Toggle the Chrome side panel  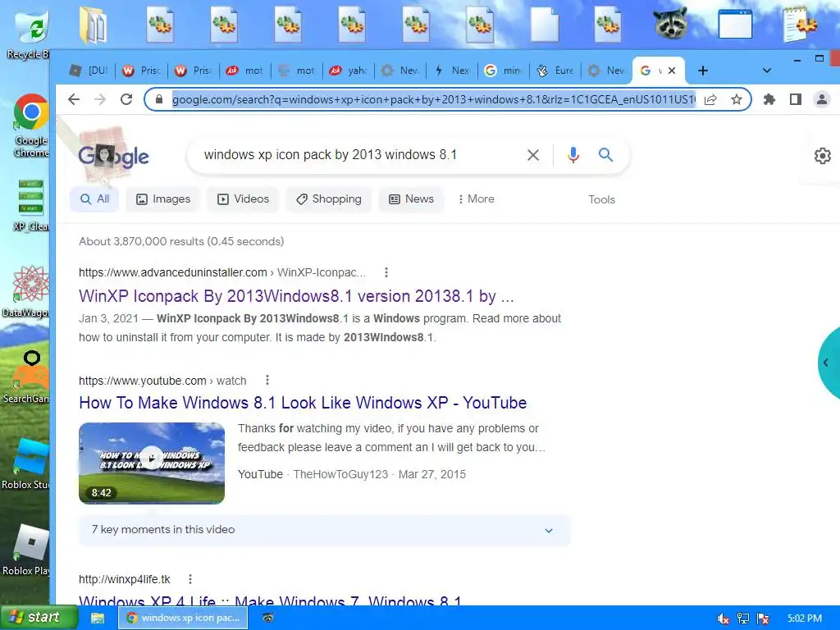796,99
